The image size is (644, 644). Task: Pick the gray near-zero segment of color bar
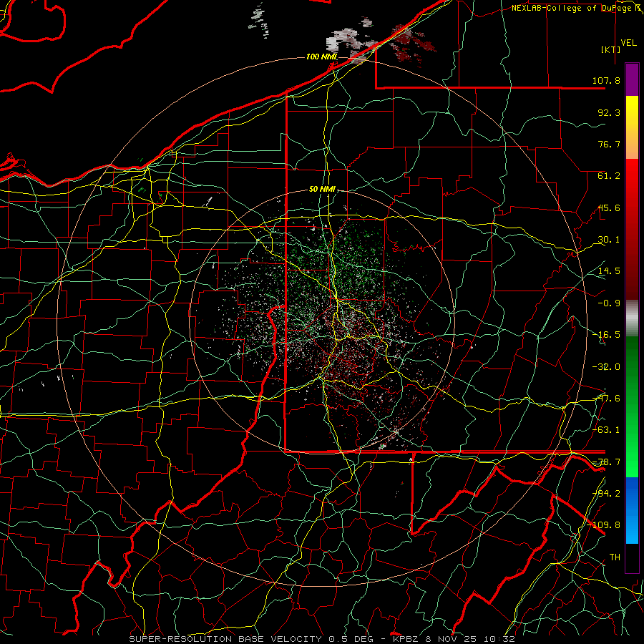click(x=632, y=317)
